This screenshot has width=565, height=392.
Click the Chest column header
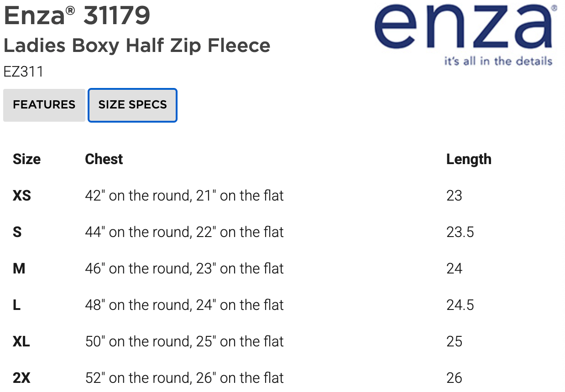pos(104,159)
